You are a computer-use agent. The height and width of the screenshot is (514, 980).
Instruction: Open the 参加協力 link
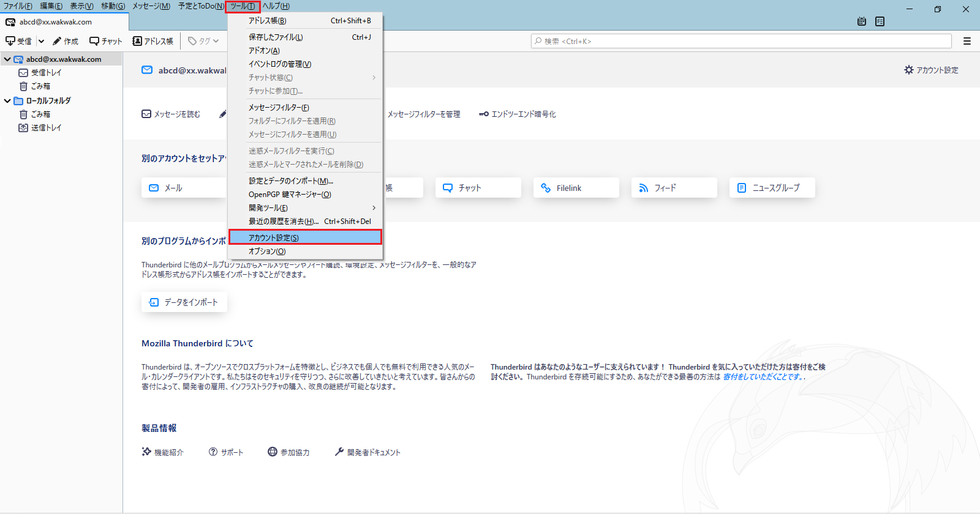click(288, 452)
